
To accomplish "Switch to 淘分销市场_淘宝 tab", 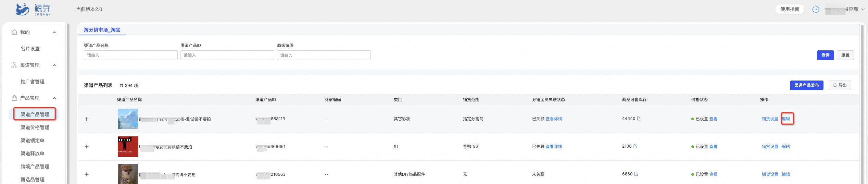I will tap(102, 30).
